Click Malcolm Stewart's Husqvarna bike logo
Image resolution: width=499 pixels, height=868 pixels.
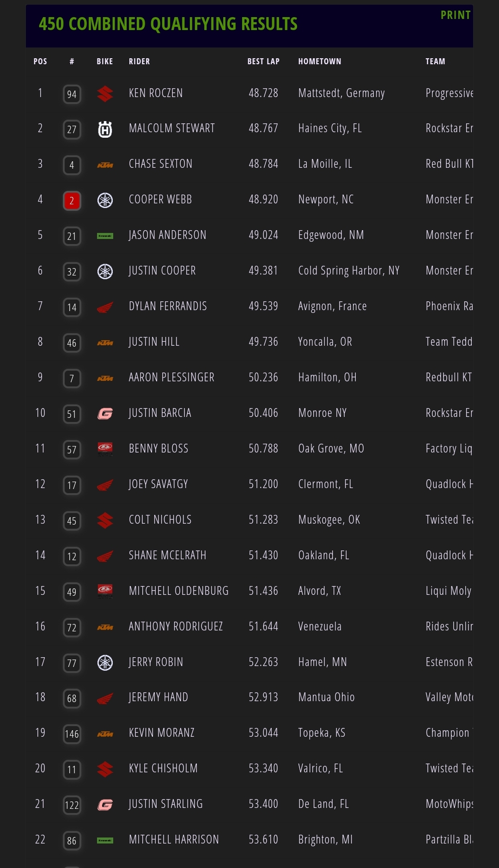pyautogui.click(x=105, y=129)
